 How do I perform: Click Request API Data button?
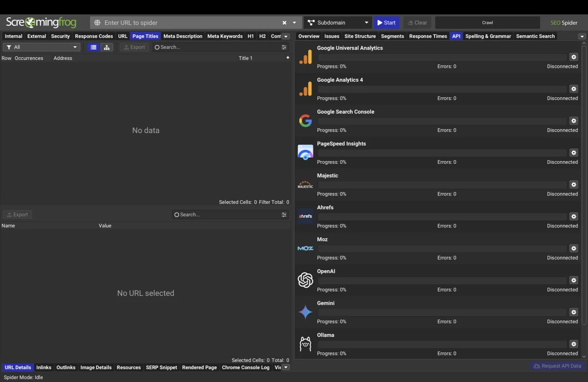click(557, 366)
